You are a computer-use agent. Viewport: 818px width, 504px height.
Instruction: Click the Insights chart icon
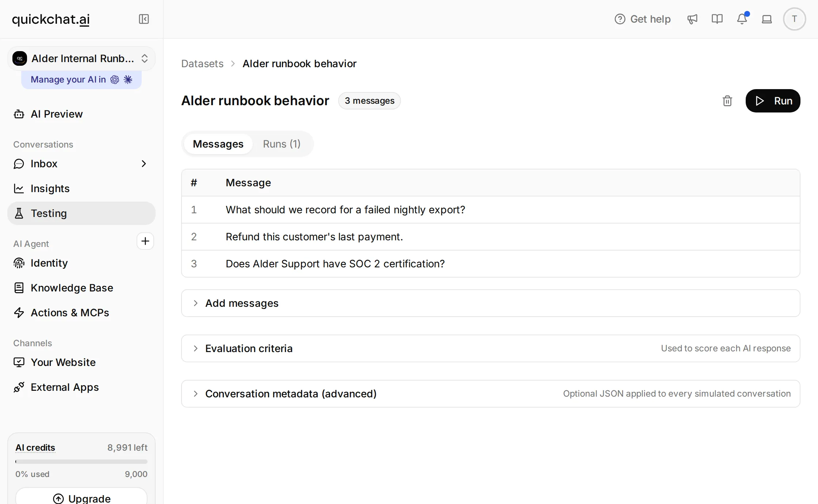(19, 189)
